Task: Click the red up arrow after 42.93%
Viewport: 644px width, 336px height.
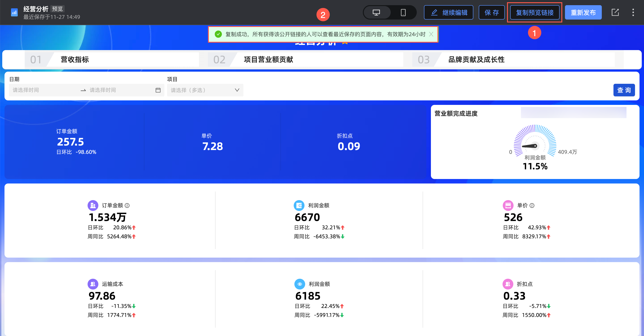Action: point(549,228)
